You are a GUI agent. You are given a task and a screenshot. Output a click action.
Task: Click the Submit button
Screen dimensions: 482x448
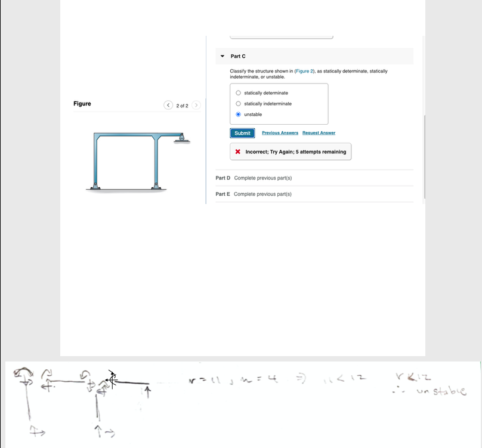click(242, 132)
